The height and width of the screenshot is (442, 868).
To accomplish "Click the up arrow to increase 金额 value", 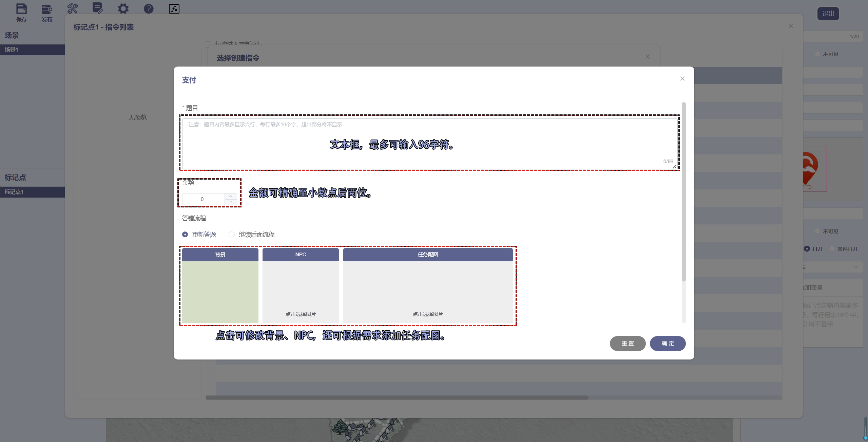I will (x=231, y=196).
